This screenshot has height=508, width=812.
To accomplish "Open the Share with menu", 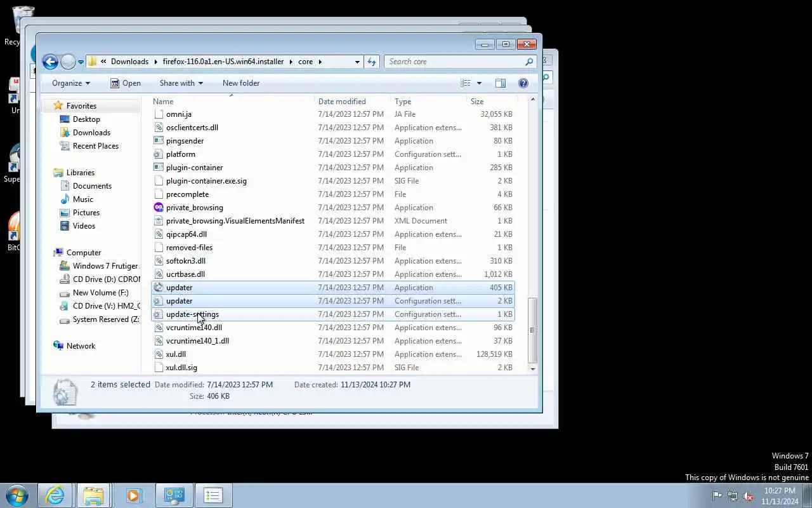I will [181, 83].
